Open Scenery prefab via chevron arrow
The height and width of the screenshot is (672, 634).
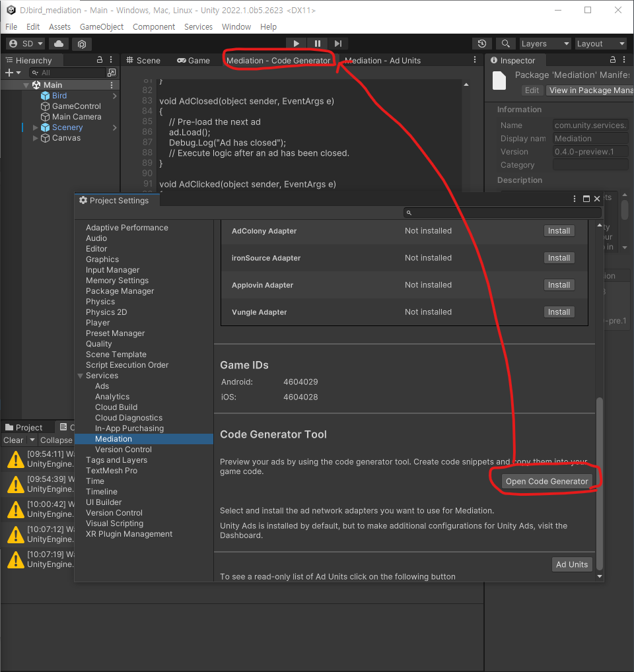(114, 127)
